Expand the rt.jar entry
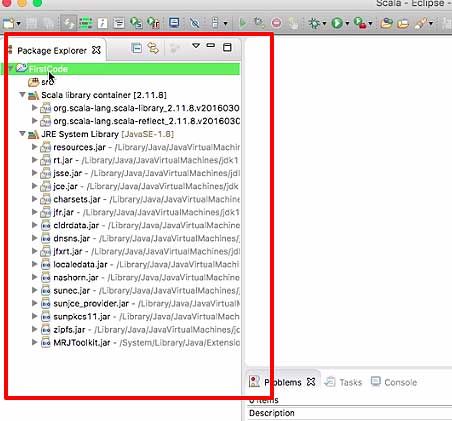This screenshot has width=452, height=421. [34, 160]
